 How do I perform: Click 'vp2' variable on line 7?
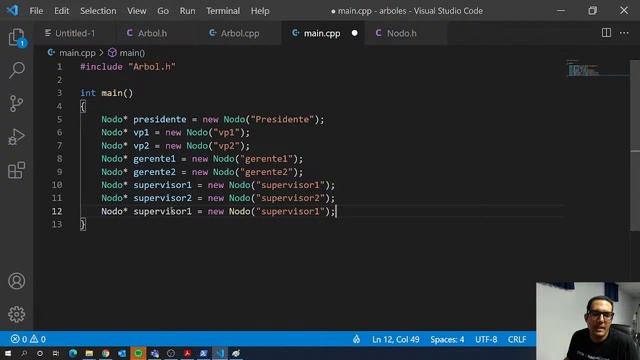tap(141, 145)
